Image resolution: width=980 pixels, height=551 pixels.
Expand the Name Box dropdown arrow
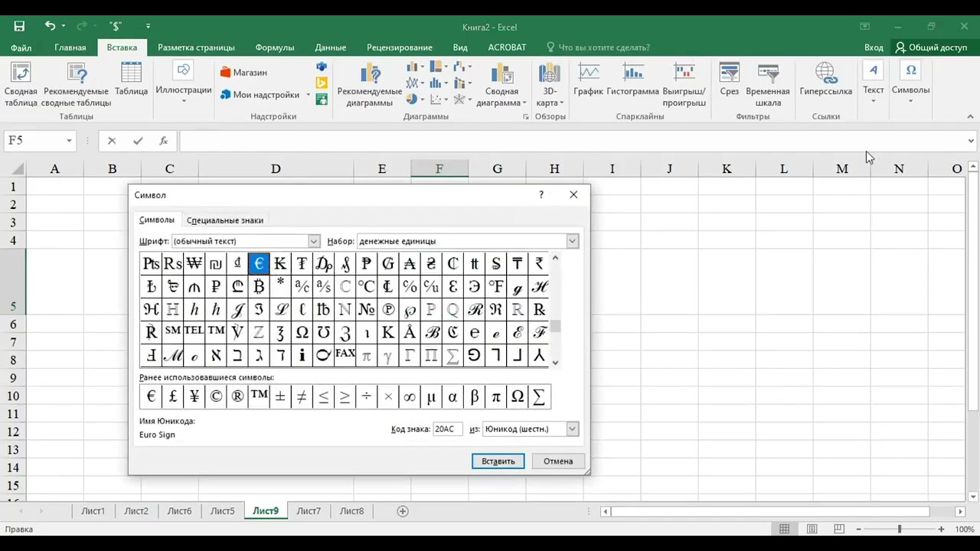[x=69, y=141]
